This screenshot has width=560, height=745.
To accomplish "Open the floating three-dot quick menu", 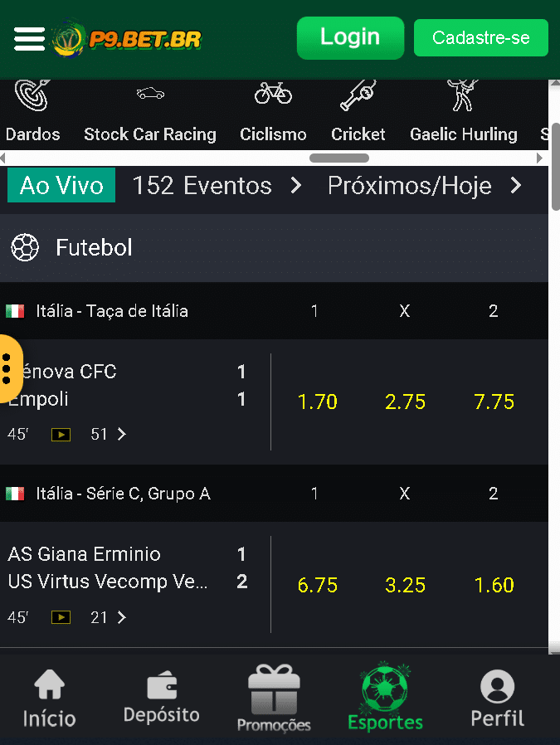I will (9, 368).
